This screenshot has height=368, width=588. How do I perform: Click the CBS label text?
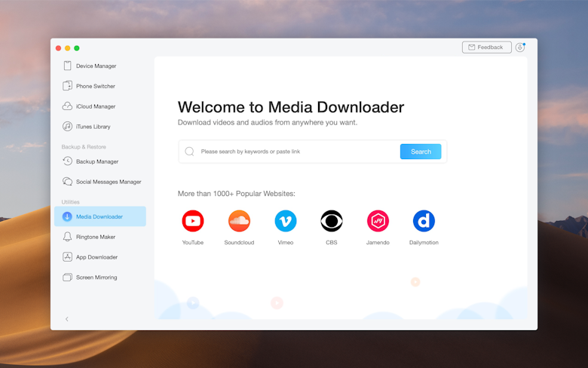point(332,243)
